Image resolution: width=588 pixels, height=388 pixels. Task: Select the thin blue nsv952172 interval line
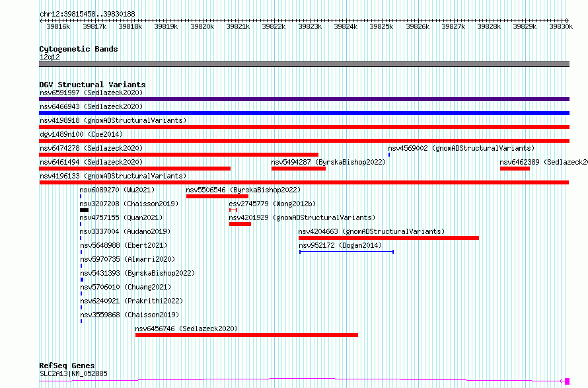coord(346,252)
